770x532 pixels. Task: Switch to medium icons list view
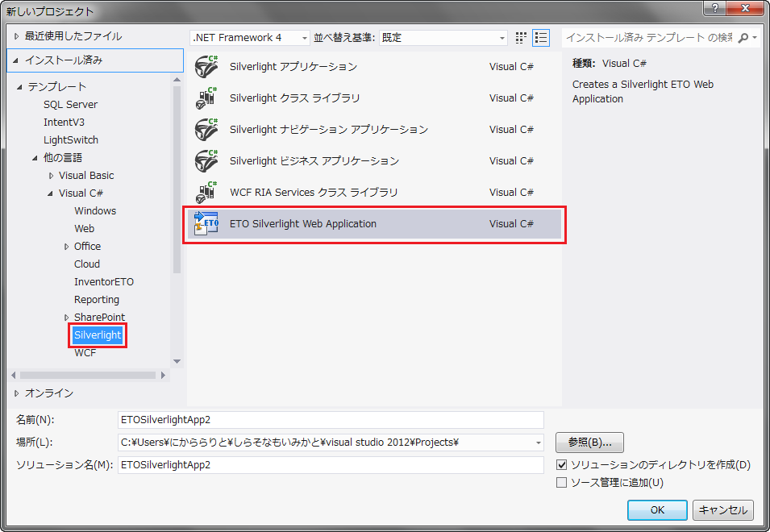point(541,38)
